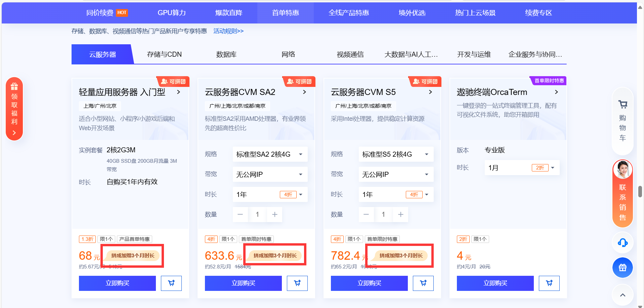Click the 拼成加赠3个月时长 label beside 782.4元
644x308 pixels.
pos(401,256)
